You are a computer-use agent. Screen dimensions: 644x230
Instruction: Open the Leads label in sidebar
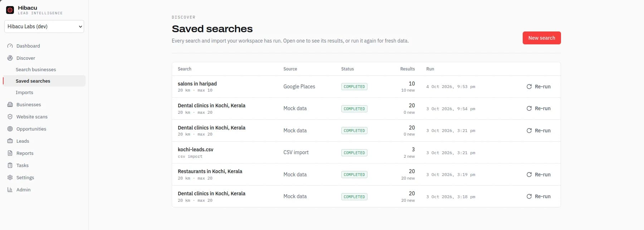(x=23, y=141)
